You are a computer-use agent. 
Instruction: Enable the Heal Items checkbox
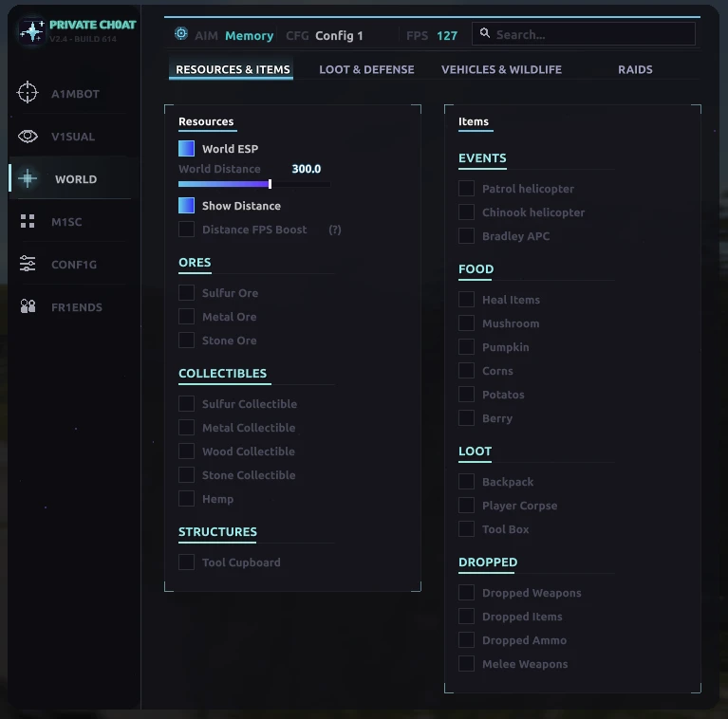coord(467,299)
